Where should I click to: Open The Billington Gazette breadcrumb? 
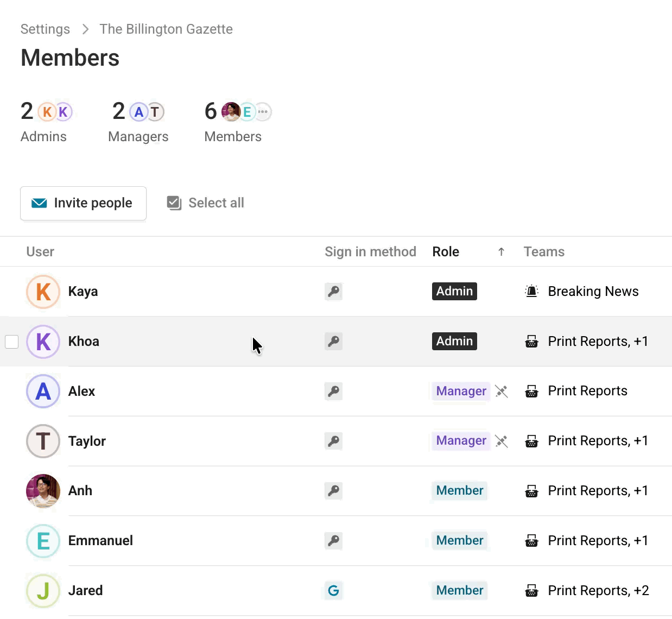tap(166, 29)
